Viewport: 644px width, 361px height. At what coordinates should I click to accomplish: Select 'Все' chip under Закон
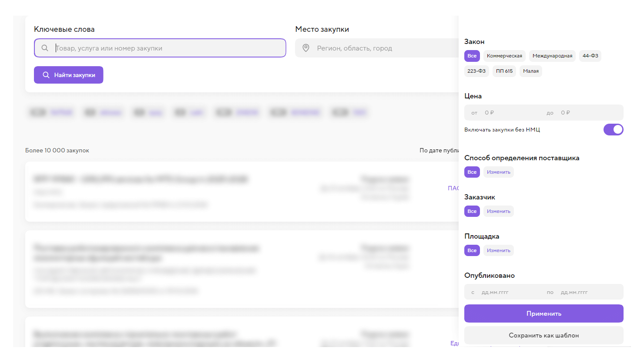click(472, 56)
